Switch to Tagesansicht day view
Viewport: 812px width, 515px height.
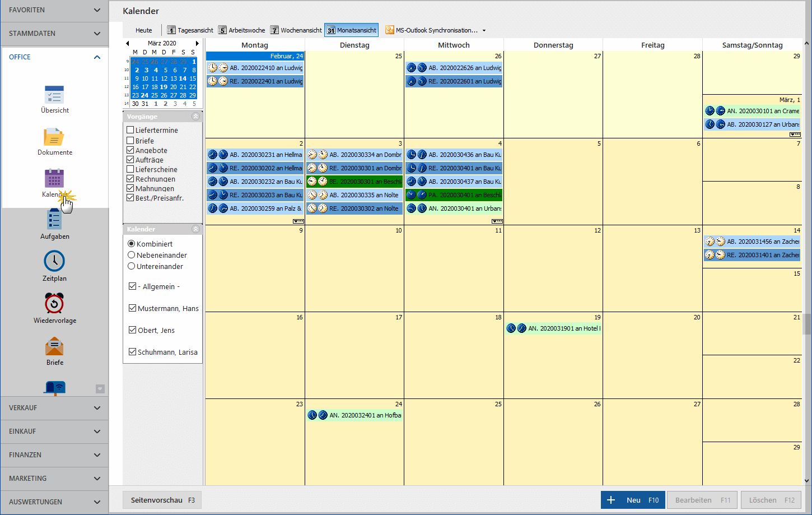190,30
